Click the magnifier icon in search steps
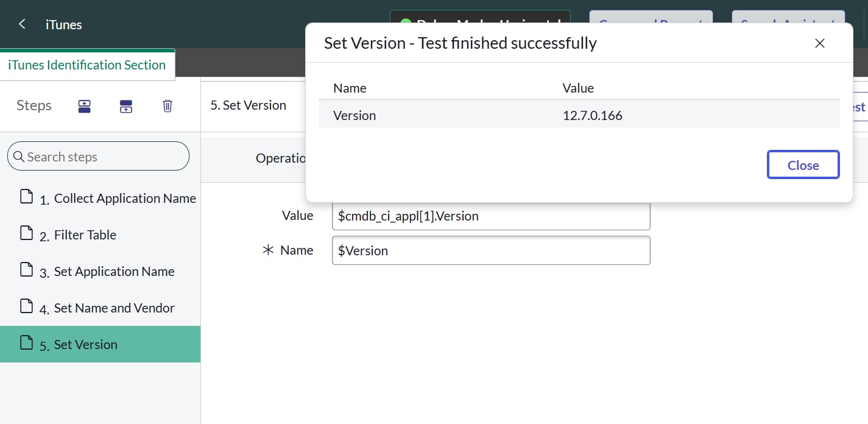The width and height of the screenshot is (868, 424). pos(19,157)
